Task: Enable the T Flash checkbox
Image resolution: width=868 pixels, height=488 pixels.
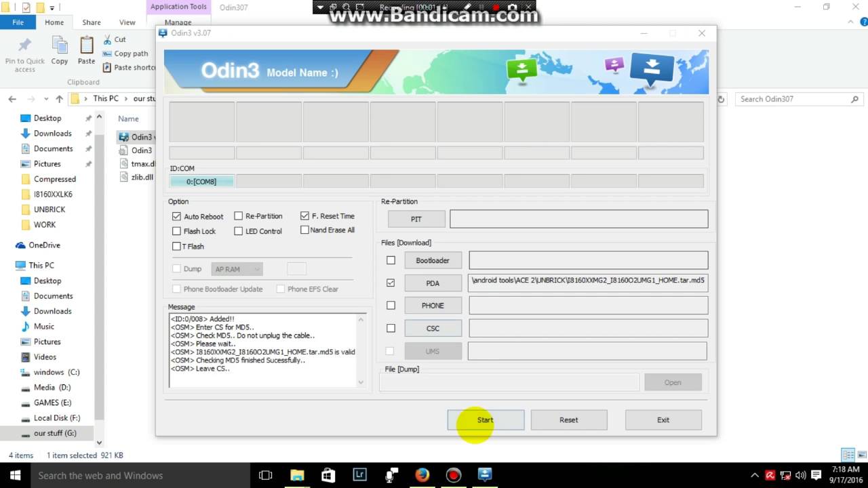Action: [177, 246]
